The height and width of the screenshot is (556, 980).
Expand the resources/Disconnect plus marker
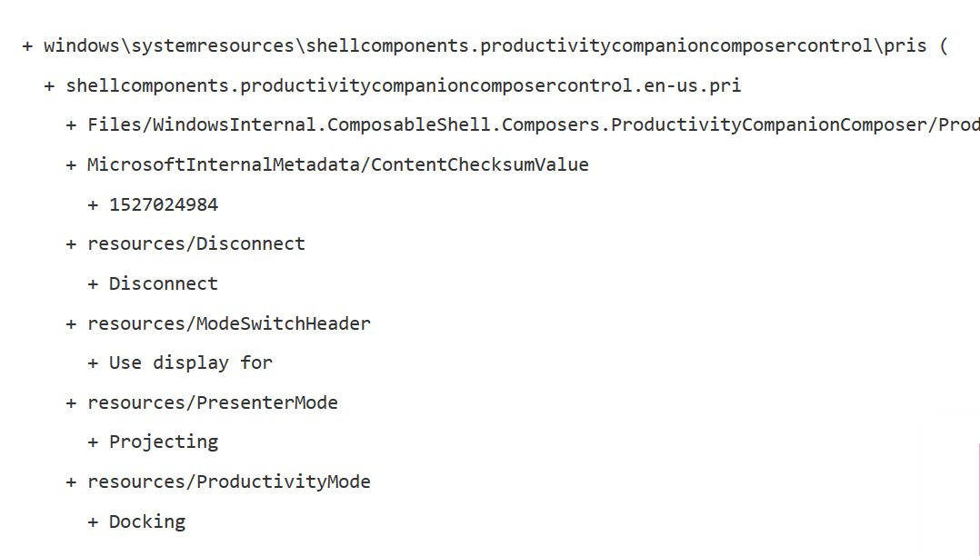(x=71, y=243)
